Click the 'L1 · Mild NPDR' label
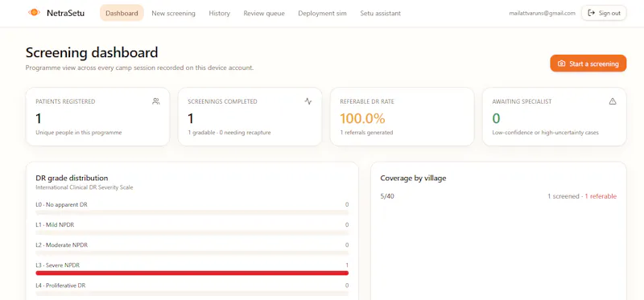644x300 pixels. point(55,225)
